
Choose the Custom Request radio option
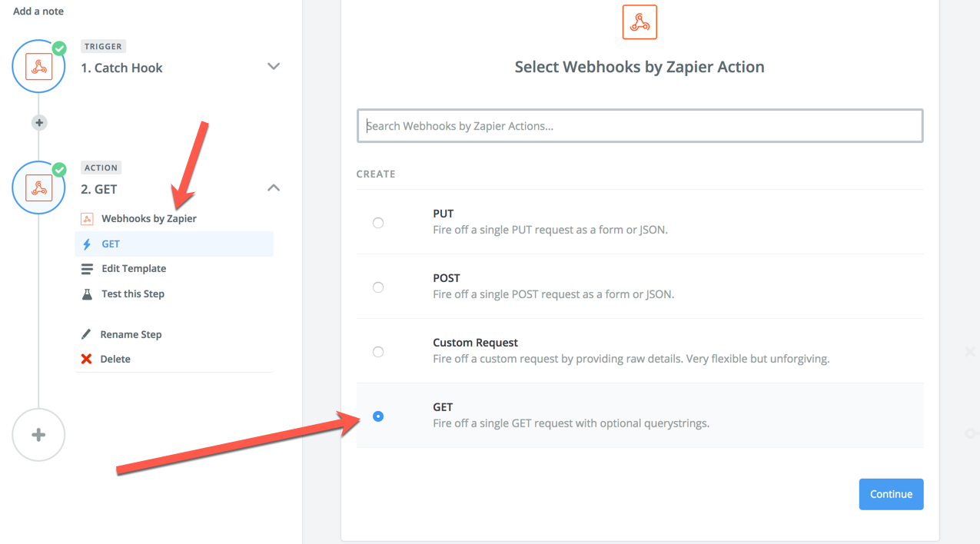pos(378,352)
